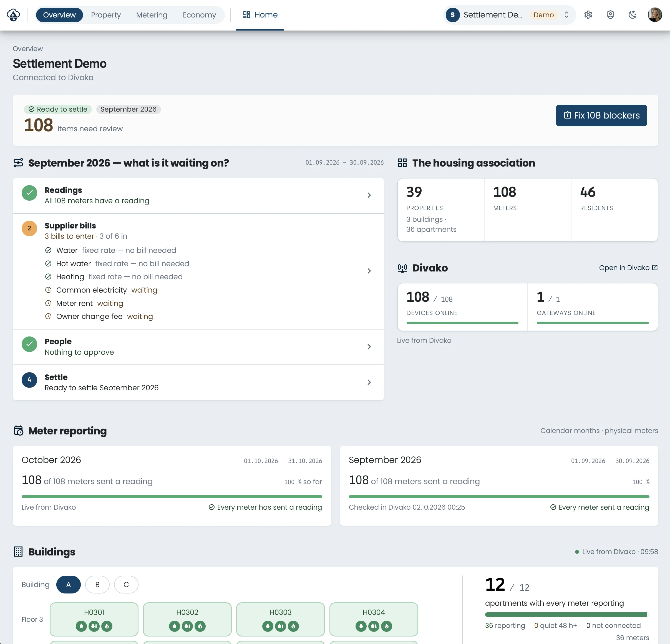Click H0302 heating flame meter icon

click(200, 626)
